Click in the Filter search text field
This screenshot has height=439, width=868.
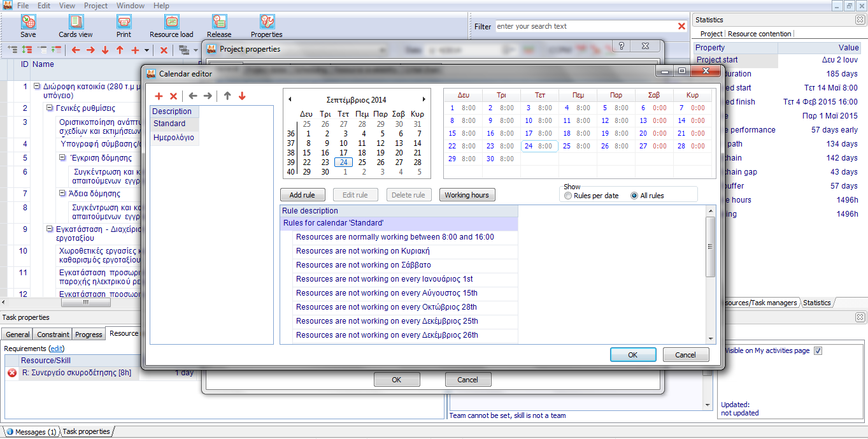(585, 26)
